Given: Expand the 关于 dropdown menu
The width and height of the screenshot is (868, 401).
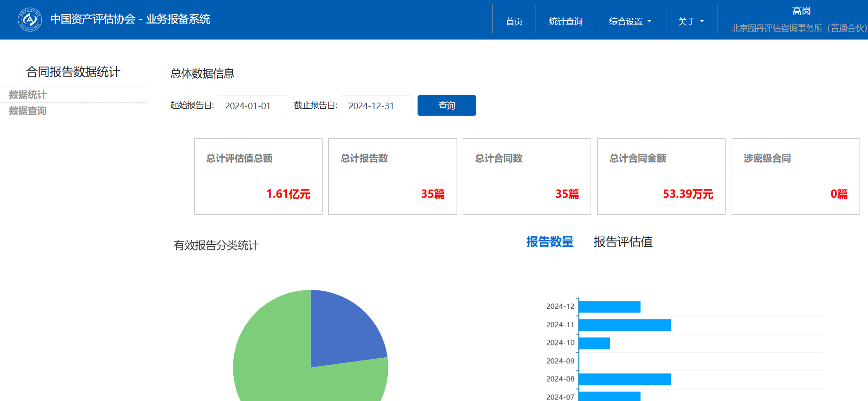Looking at the screenshot, I should (x=691, y=21).
